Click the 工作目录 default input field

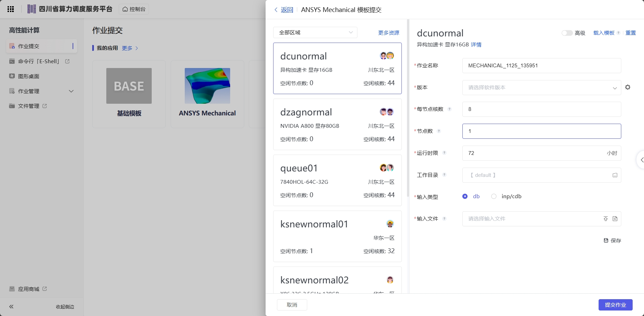(541, 175)
